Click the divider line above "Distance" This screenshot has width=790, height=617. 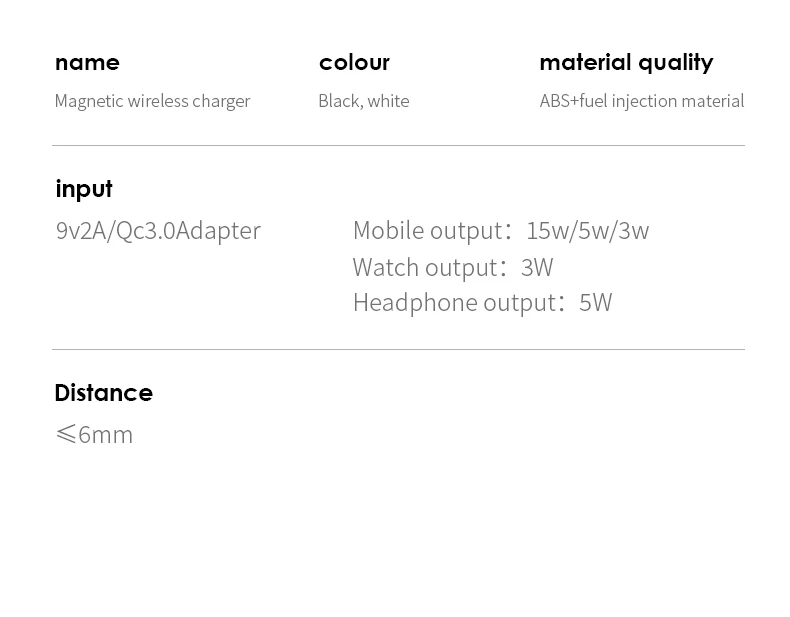398,350
